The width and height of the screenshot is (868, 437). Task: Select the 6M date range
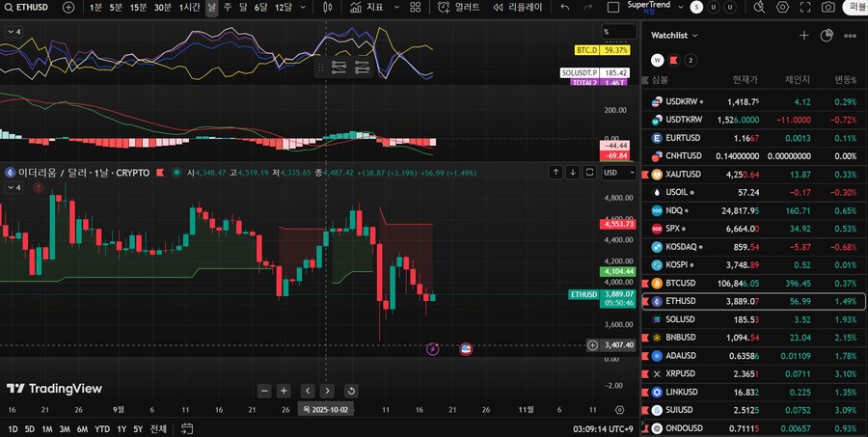click(x=81, y=428)
